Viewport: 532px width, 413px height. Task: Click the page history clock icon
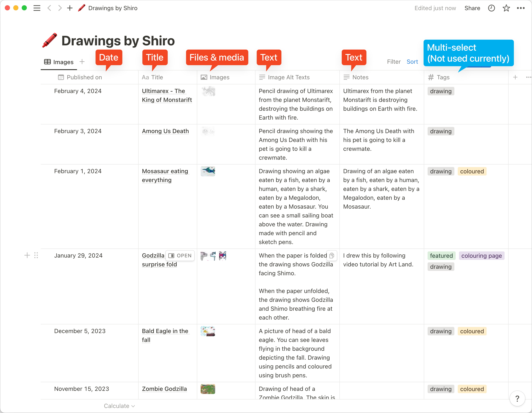click(491, 8)
